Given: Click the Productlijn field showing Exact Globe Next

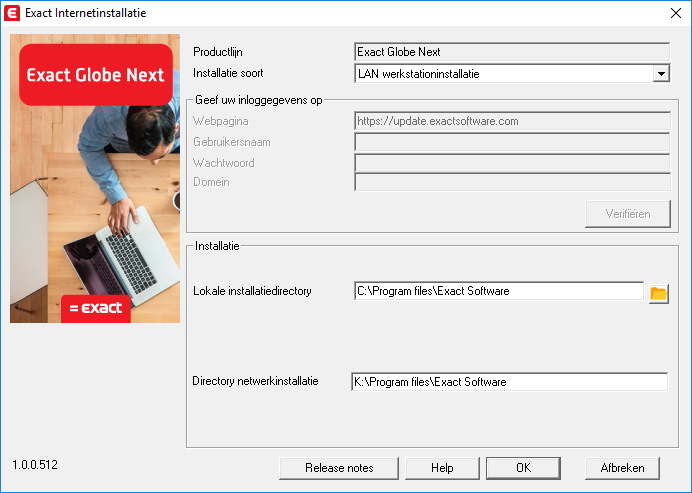Looking at the screenshot, I should 512,52.
